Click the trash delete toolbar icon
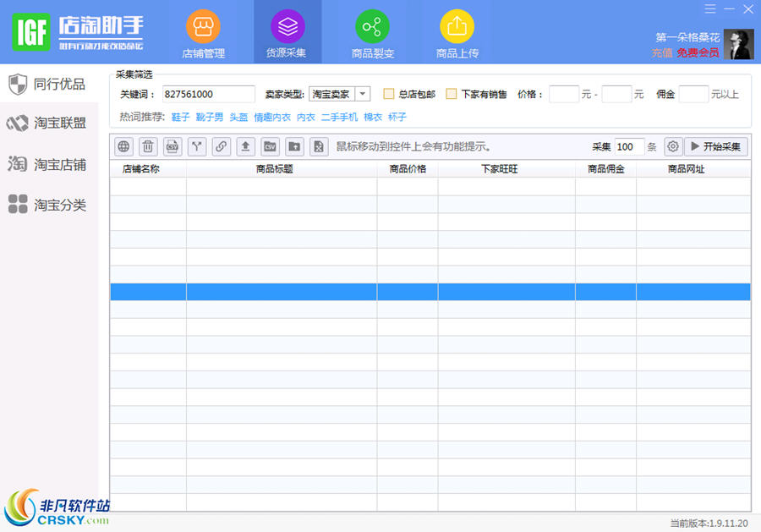This screenshot has width=761, height=532. (x=148, y=146)
